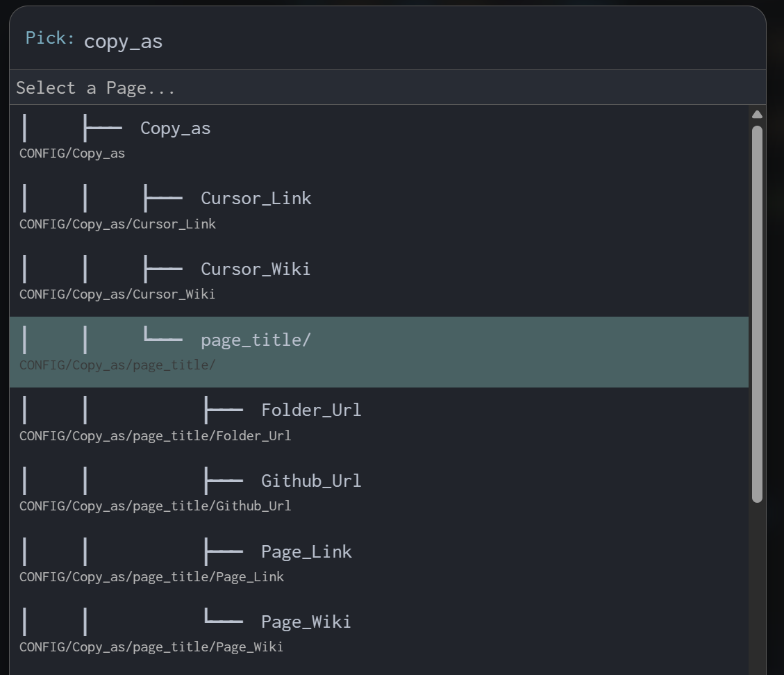Viewport: 784px width, 675px height.
Task: Click the vertical scrollbar thumb
Action: coord(757,312)
